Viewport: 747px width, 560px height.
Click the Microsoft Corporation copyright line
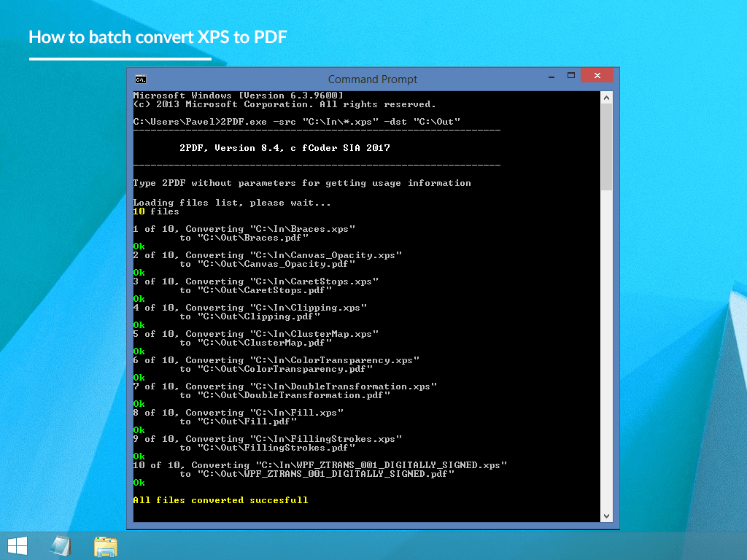coord(285,104)
